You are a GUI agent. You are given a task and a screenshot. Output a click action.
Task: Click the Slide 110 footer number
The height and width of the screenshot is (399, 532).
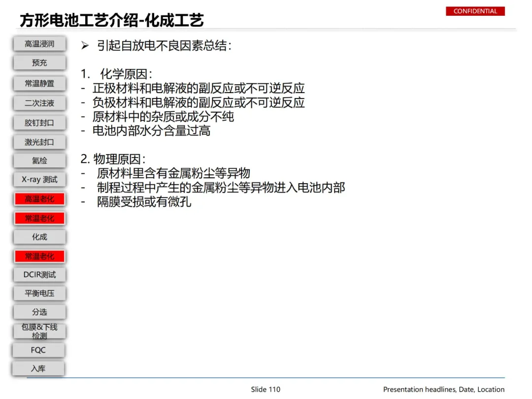pyautogui.click(x=266, y=390)
